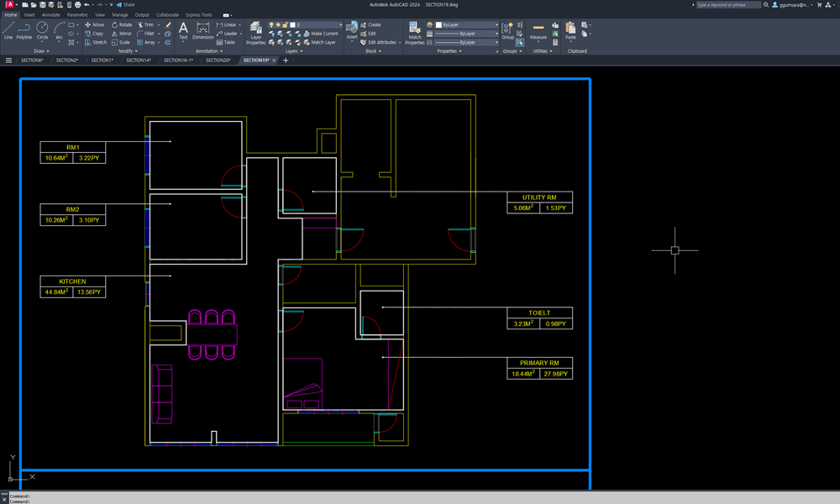840x504 pixels.
Task: Click Make Current layer button
Action: [x=321, y=34]
